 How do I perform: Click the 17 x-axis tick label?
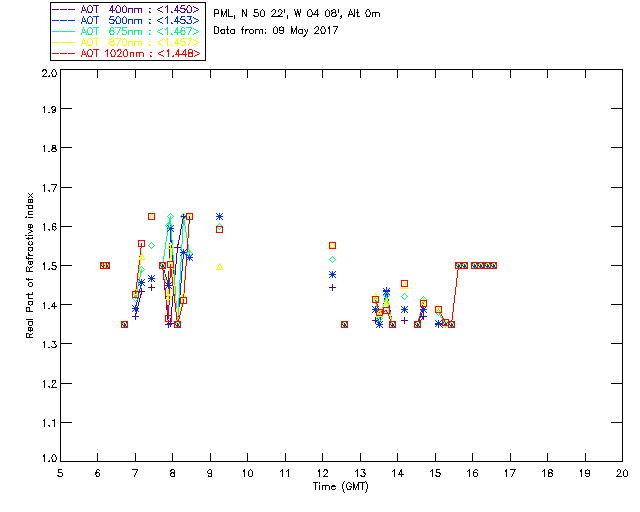(510, 473)
